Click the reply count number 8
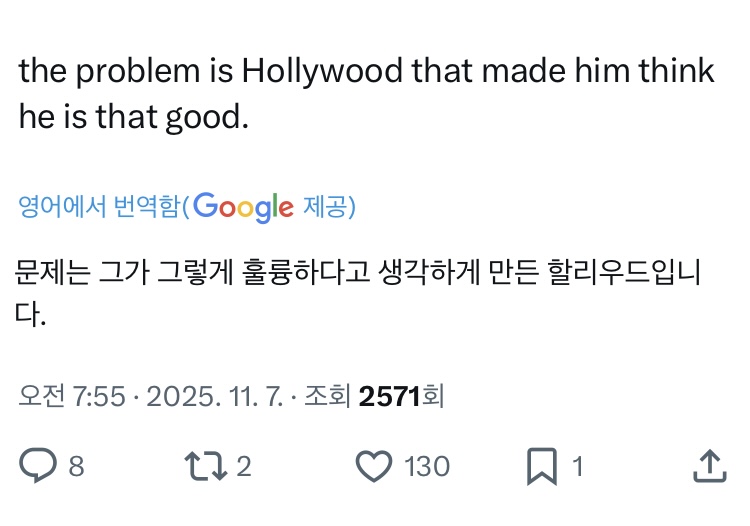 (x=76, y=466)
